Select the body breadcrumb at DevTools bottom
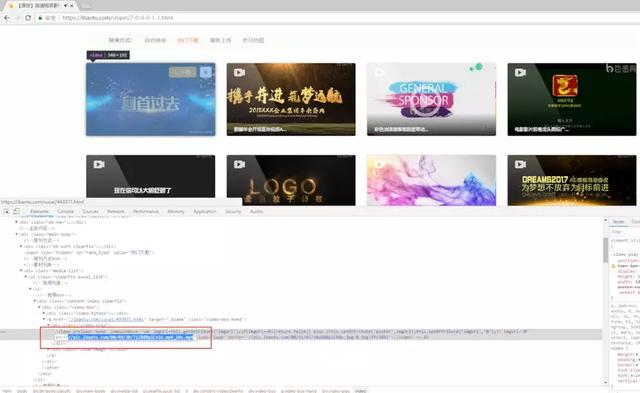This screenshot has width=640, height=393. pos(22,391)
